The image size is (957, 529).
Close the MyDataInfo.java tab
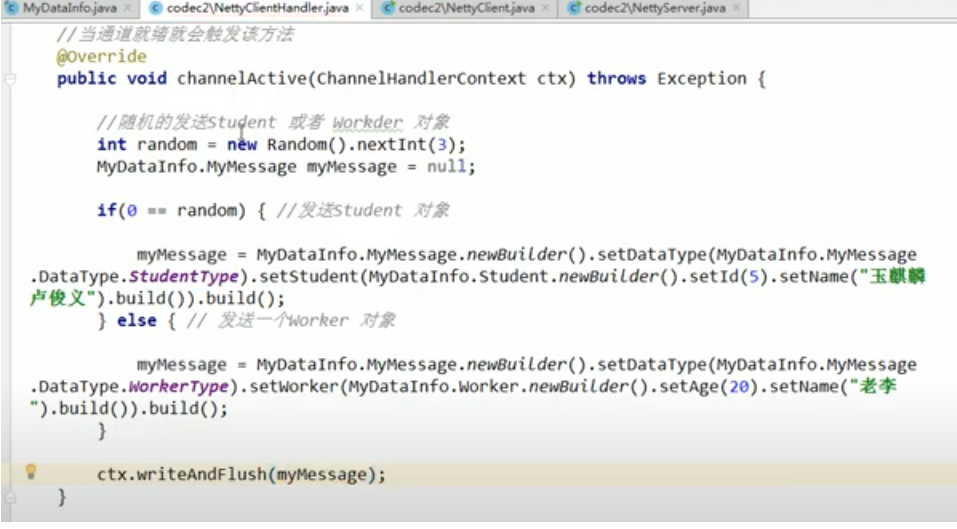click(x=128, y=8)
